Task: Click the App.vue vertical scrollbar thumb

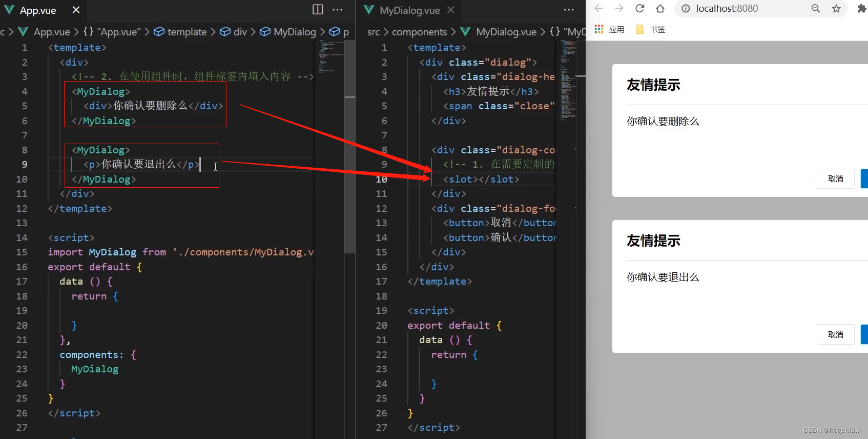Action: click(350, 146)
